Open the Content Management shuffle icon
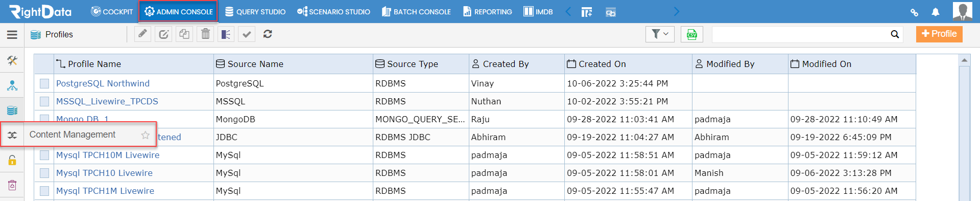The image size is (980, 201). pyautogui.click(x=12, y=135)
